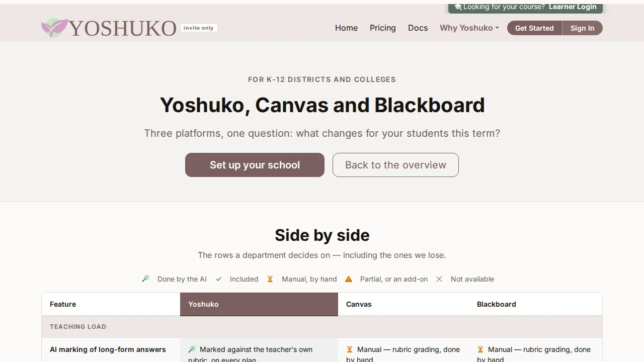Viewport: 644px width, 362px height.
Task: Click the rows a department decides on text
Action: pos(322,255)
